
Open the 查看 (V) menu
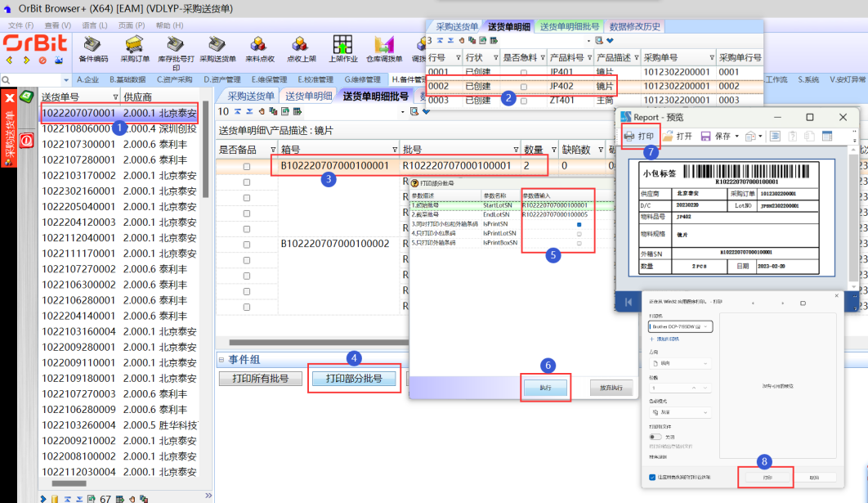(57, 25)
